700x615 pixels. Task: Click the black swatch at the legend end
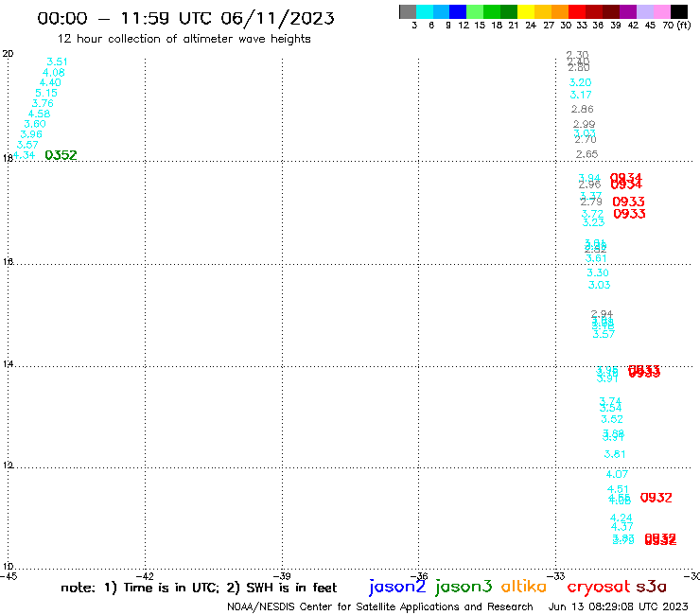(679, 11)
